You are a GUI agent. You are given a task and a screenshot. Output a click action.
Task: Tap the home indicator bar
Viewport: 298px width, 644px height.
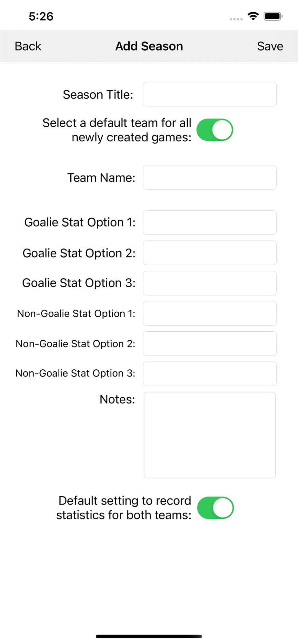149,636
